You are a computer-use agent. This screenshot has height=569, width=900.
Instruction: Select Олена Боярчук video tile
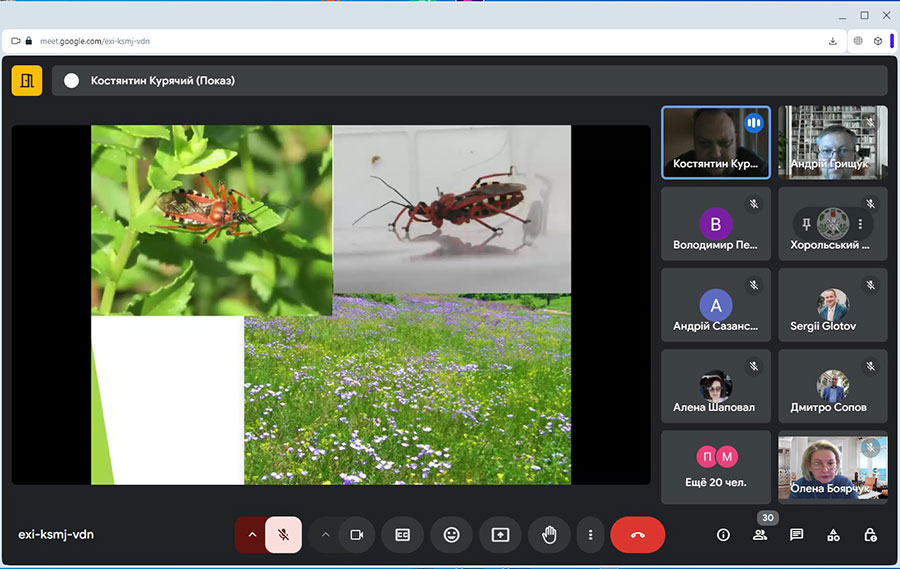click(x=833, y=467)
